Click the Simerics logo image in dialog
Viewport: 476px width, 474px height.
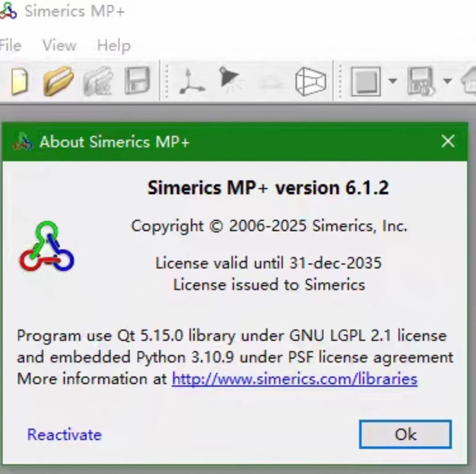coord(46,246)
